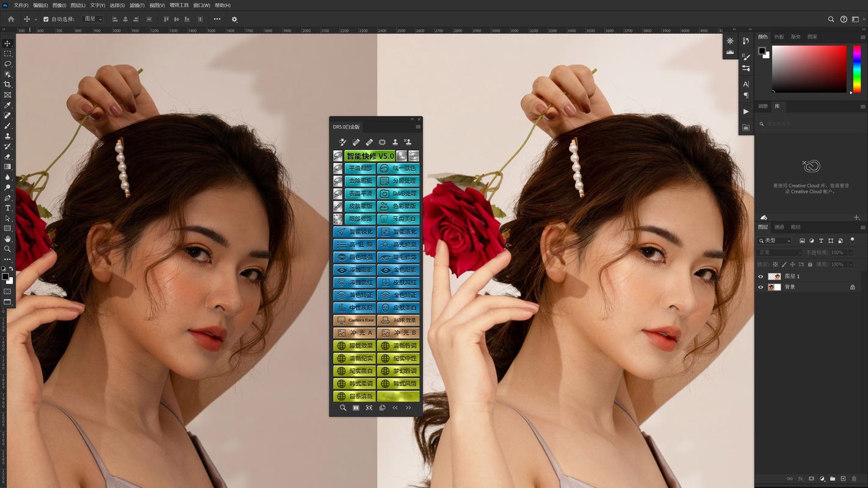Screen dimensions: 868x488
Task: Toggle the lock-all icon in Layers panel
Action: point(810,264)
